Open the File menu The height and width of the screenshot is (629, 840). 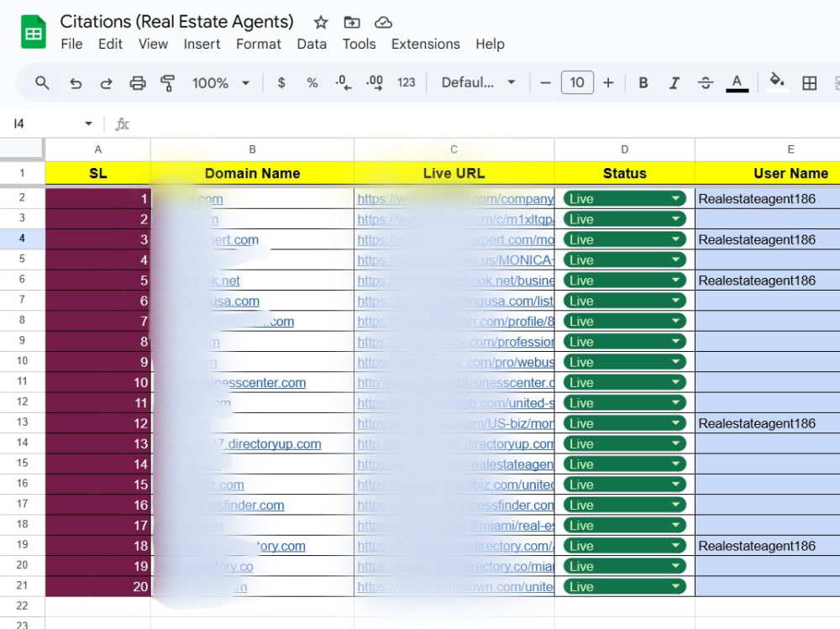coord(71,44)
